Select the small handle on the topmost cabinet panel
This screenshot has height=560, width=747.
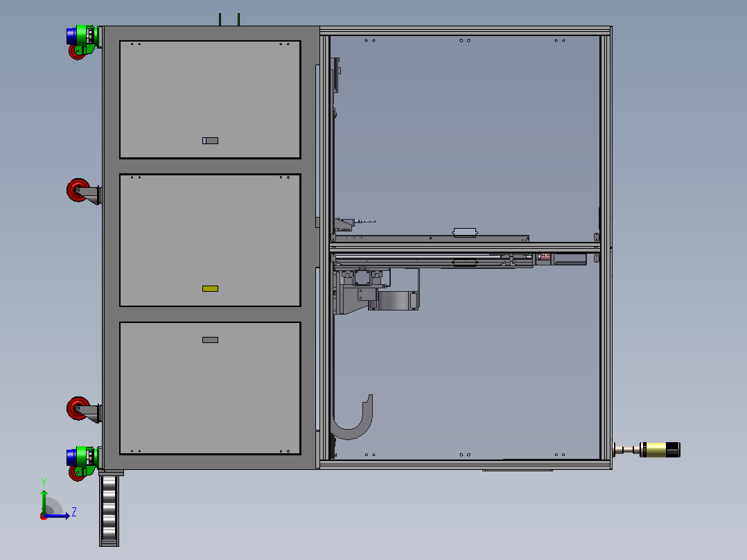click(210, 141)
